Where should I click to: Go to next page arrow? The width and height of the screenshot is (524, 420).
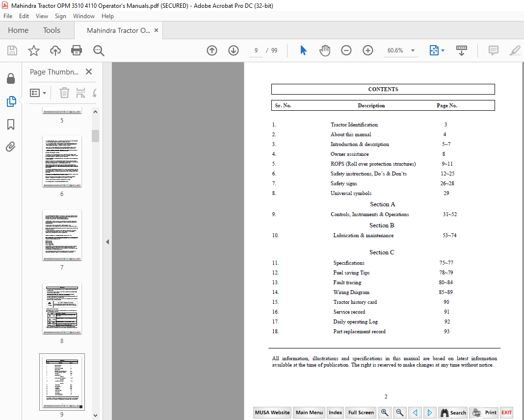233,50
